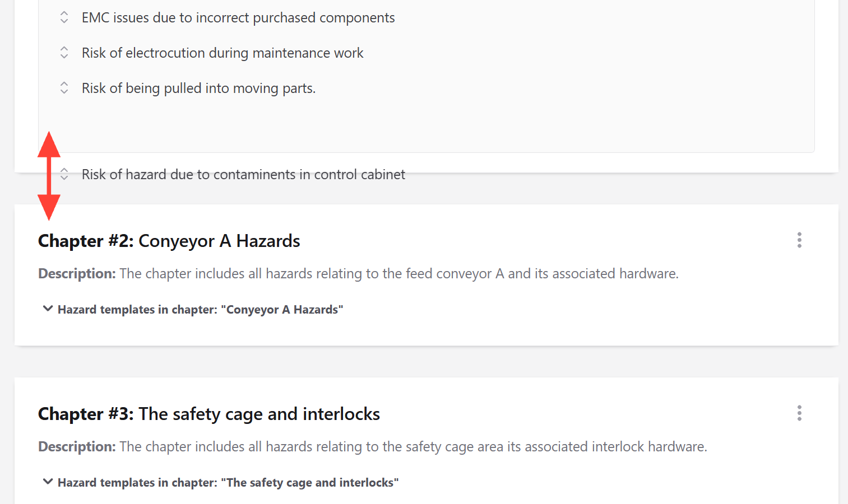Viewport: 848px width, 504px height.
Task: Click the Chapter #2 description text
Action: click(358, 274)
